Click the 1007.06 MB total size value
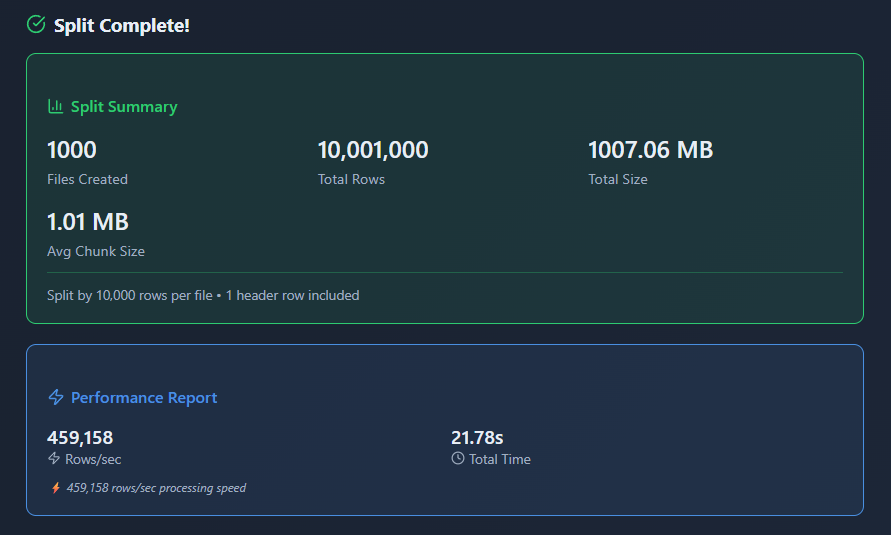891x535 pixels. point(650,150)
